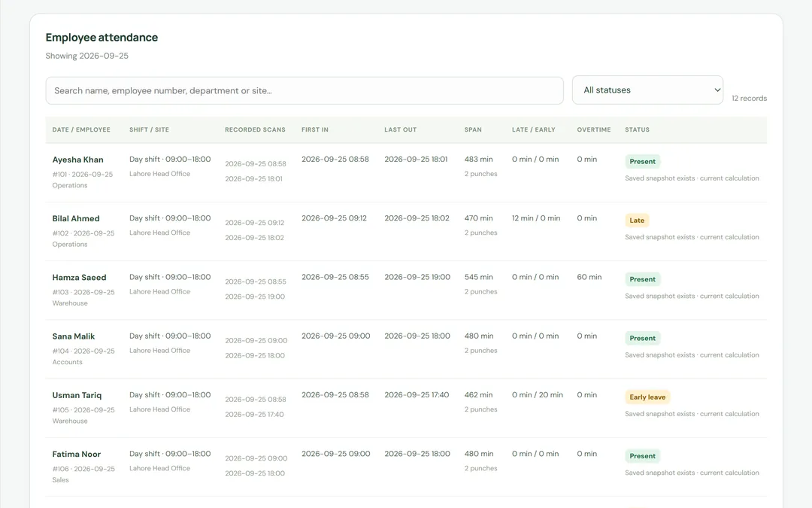This screenshot has width=812, height=508.
Task: Click the FIRST IN column header
Action: pyautogui.click(x=315, y=129)
